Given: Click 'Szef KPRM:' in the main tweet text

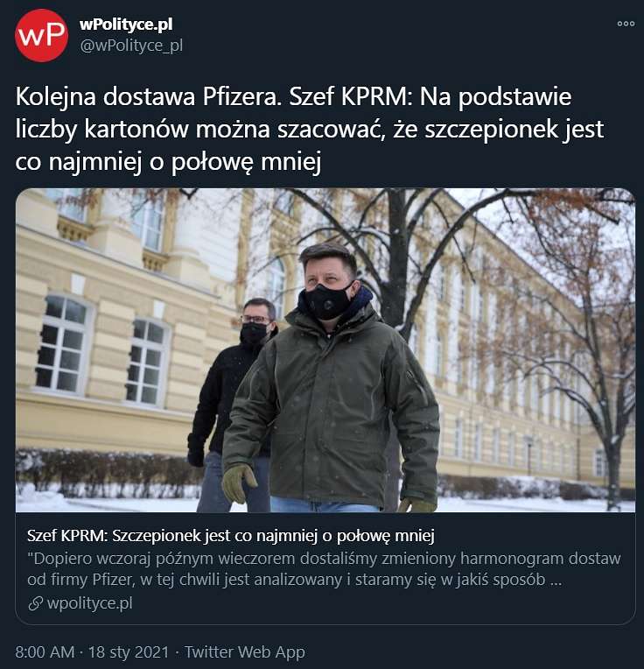Looking at the screenshot, I should click(x=351, y=97).
